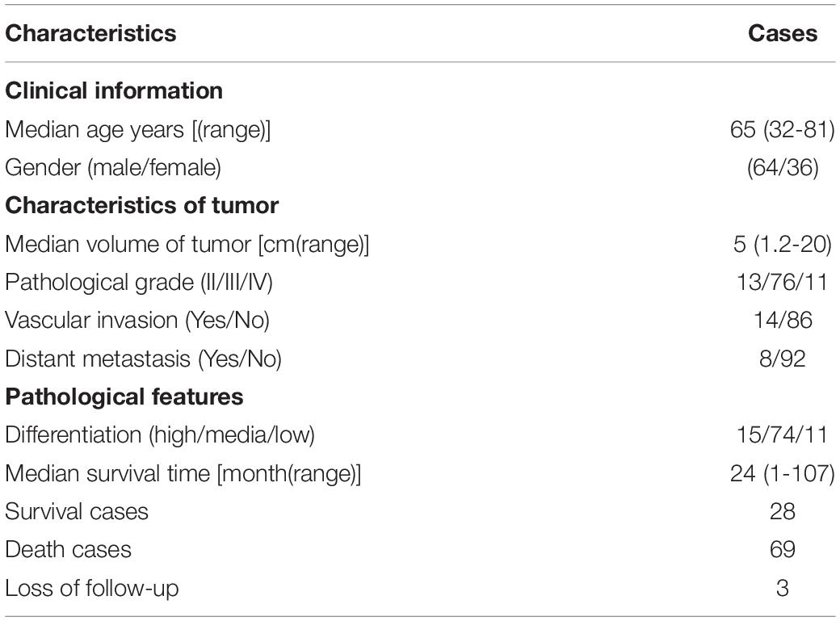Click the Characteristics of tumor heading
Image resolution: width=840 pixels, height=621 pixels.
click(141, 206)
